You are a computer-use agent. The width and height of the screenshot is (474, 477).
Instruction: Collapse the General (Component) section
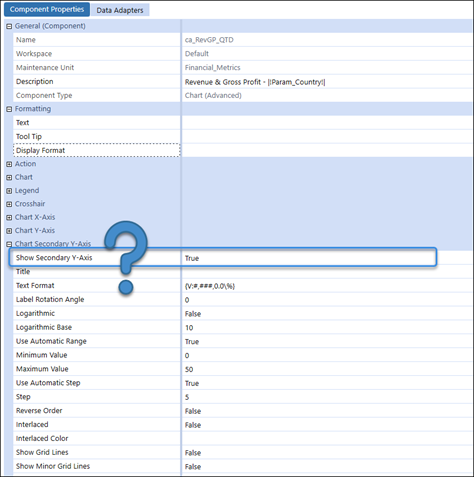coord(9,26)
